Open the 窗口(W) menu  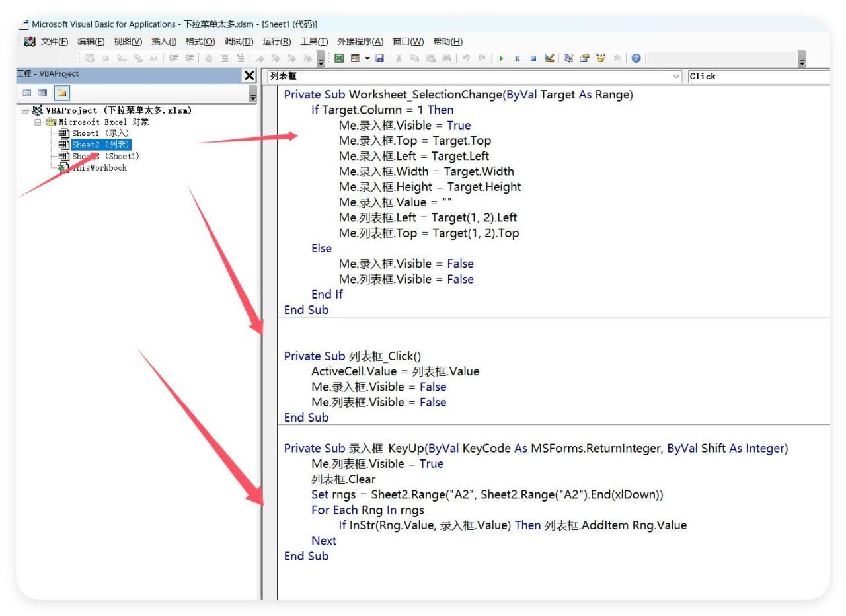[x=409, y=42]
